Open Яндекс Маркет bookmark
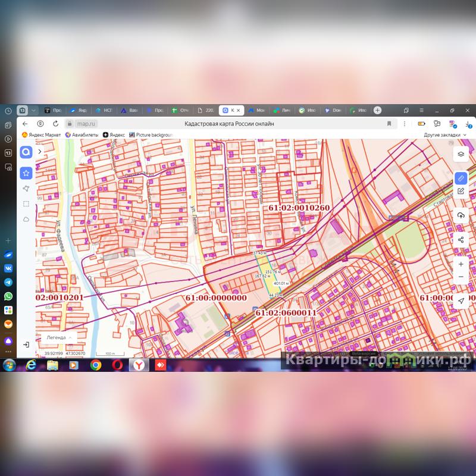 (41, 135)
